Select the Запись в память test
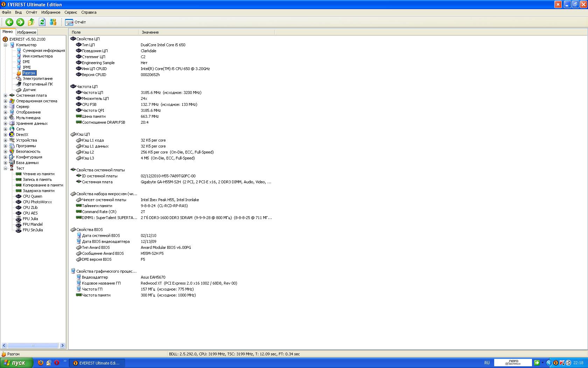 click(x=37, y=179)
